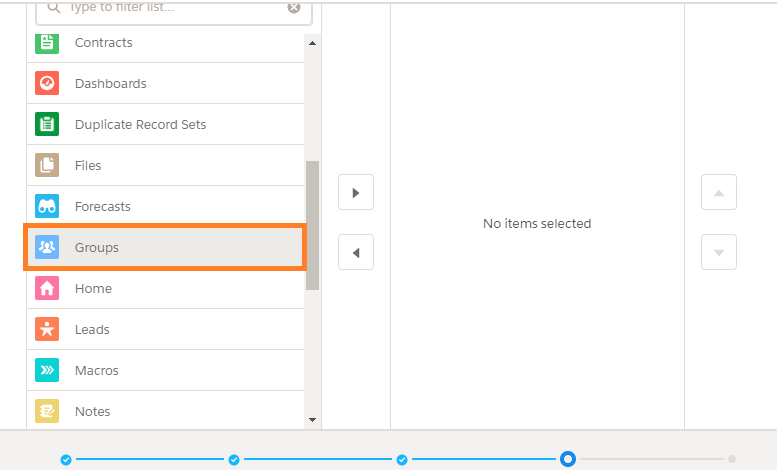Jump to the first completed progress step

coord(66,460)
